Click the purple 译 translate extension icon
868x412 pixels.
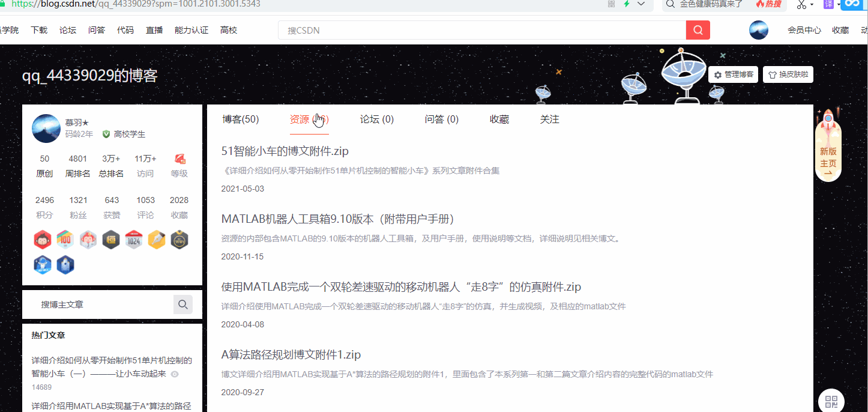pos(829,4)
